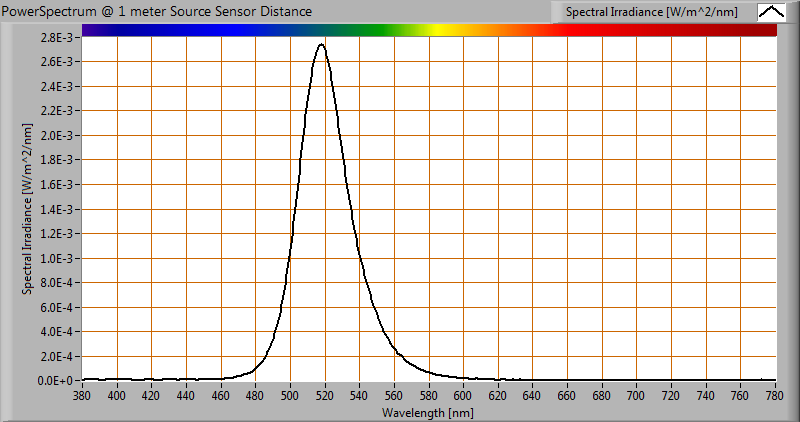The image size is (800, 422).
Task: Click the PowerSpectrum graph title text
Action: (158, 11)
